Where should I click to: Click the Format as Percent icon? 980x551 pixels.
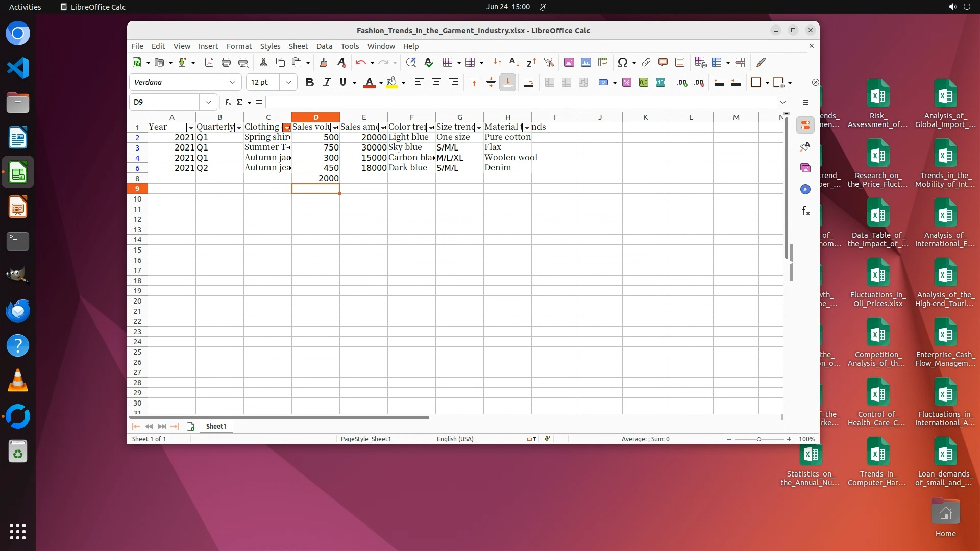click(x=627, y=82)
